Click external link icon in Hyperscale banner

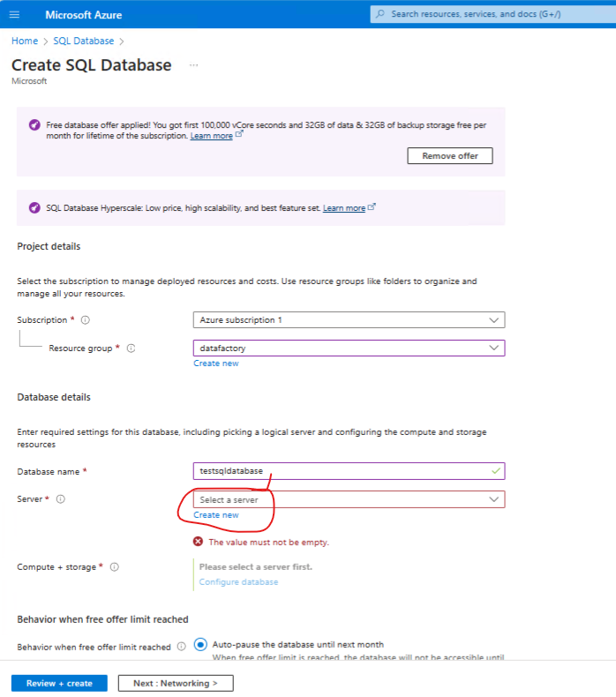tap(372, 206)
